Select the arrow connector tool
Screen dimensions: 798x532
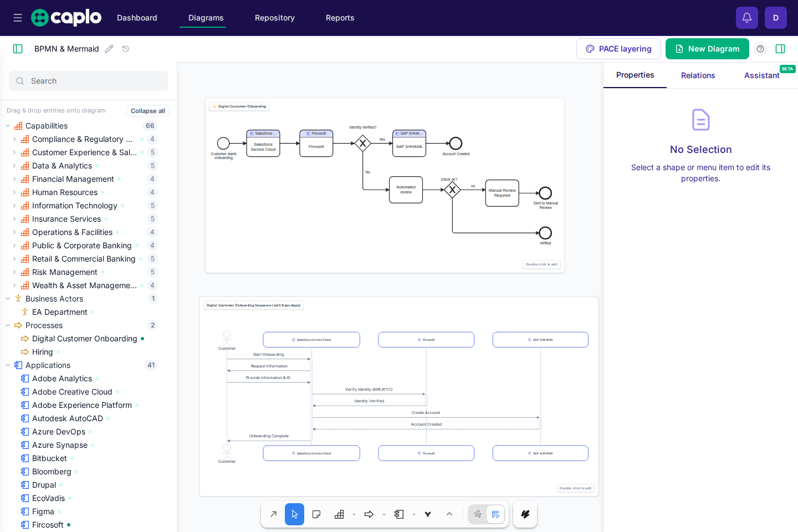[273, 514]
